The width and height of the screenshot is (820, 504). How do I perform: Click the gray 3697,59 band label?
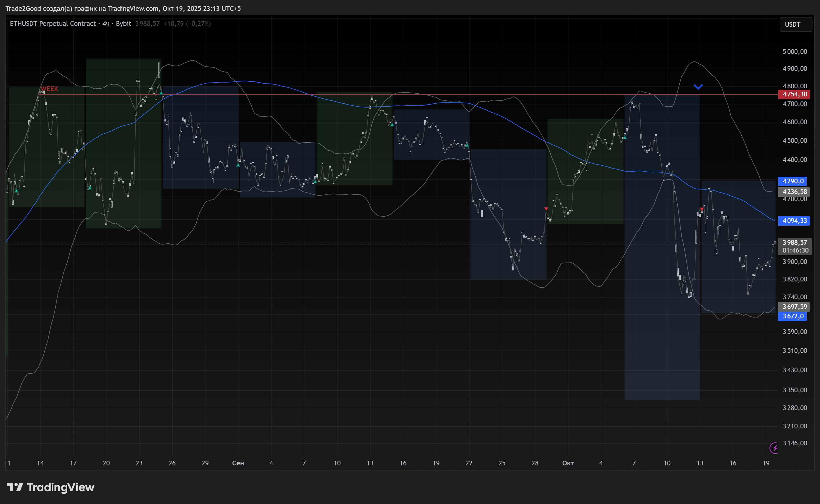tap(794, 307)
